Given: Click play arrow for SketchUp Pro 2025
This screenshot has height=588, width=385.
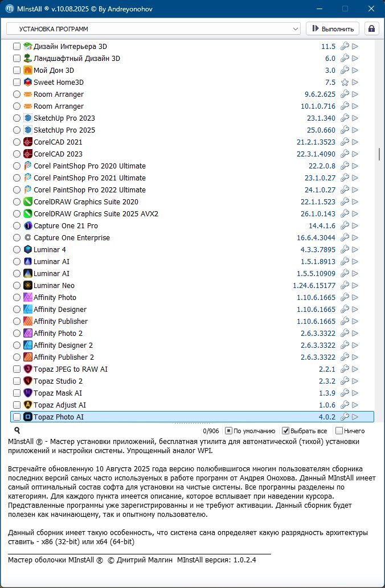Looking at the screenshot, I should [355, 130].
